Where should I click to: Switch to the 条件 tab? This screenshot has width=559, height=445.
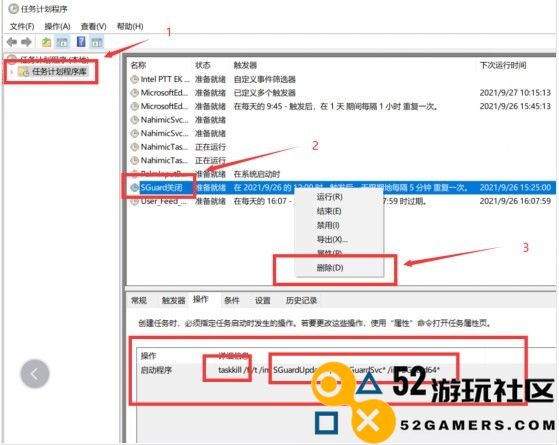[231, 301]
